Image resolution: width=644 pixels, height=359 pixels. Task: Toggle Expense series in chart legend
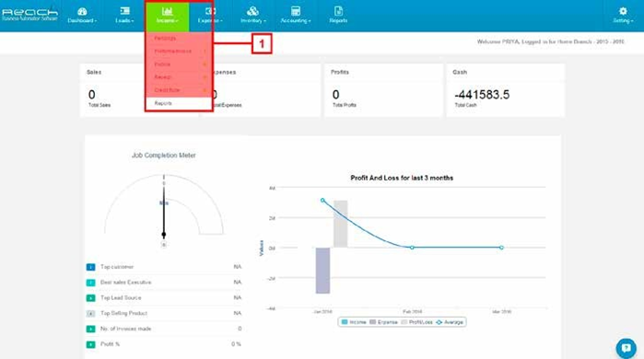click(x=383, y=322)
